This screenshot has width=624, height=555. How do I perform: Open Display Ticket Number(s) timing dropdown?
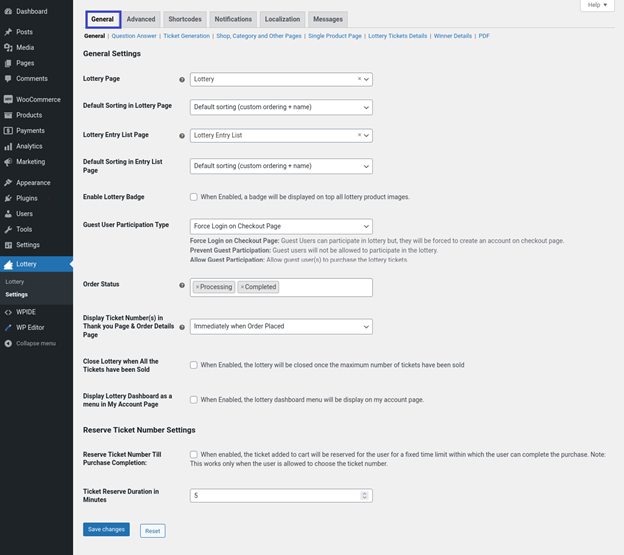[281, 326]
